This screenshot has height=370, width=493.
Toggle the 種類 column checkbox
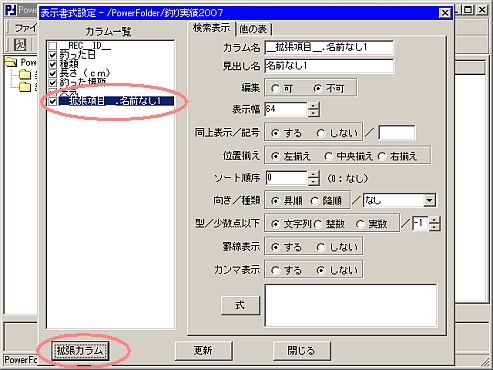coord(53,64)
